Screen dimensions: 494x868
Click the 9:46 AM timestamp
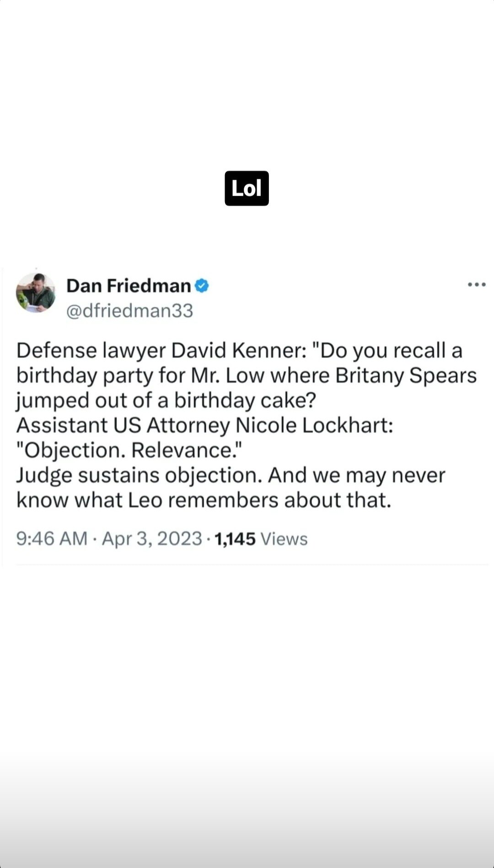[x=52, y=538]
